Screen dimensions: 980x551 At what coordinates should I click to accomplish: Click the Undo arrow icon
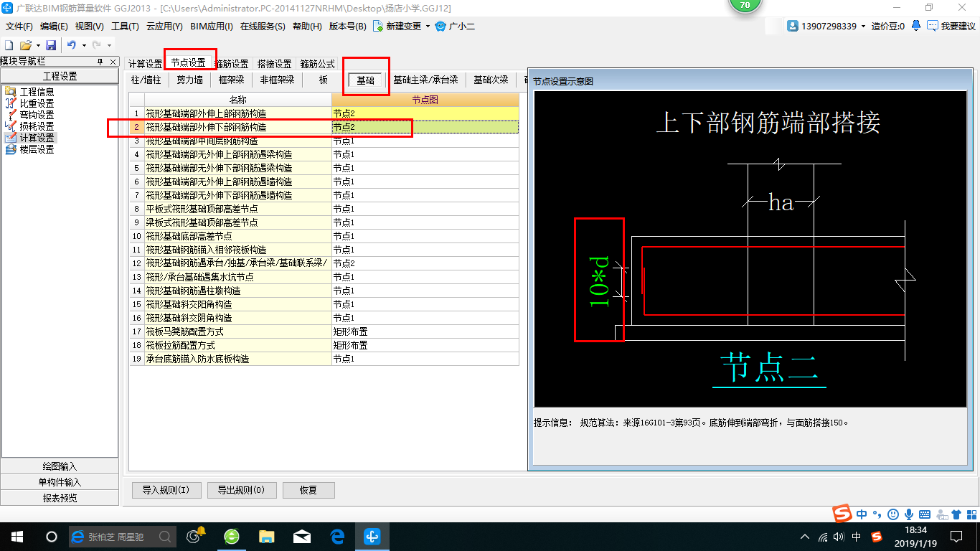(x=72, y=45)
